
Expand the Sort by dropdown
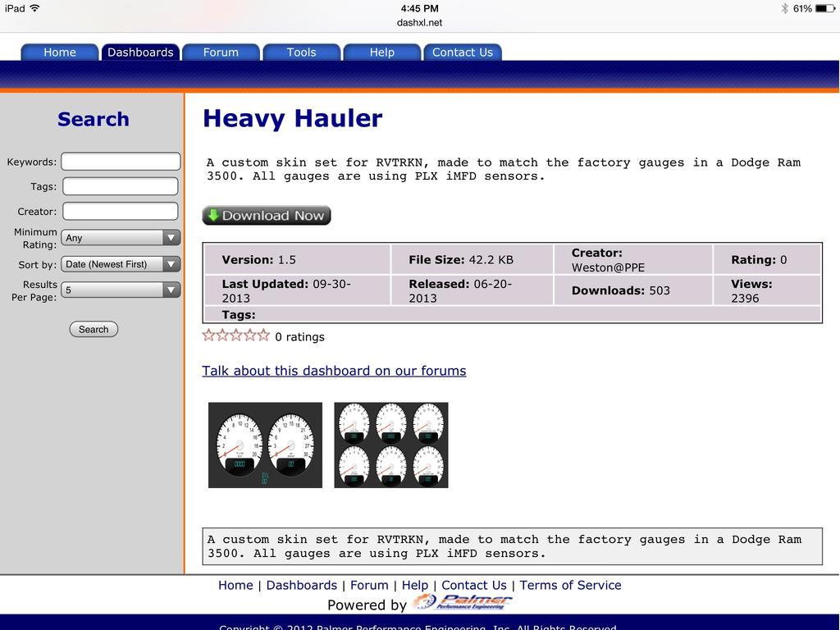(121, 264)
